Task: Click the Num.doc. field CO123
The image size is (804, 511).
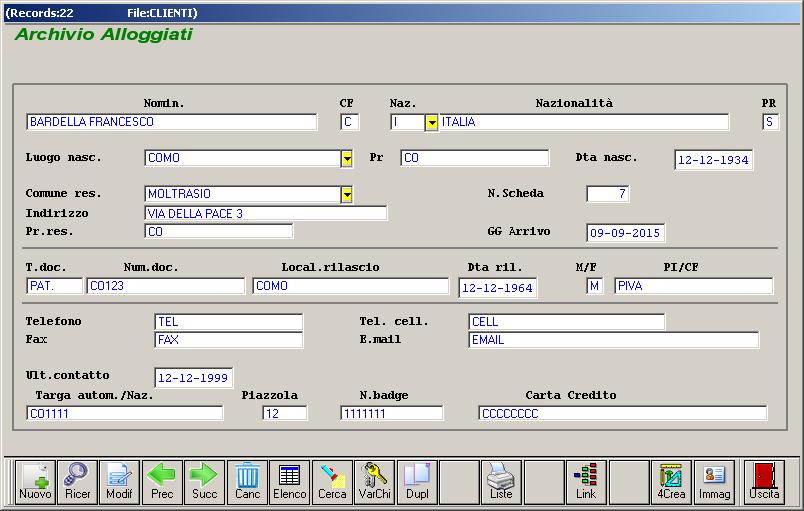Action: [165, 285]
